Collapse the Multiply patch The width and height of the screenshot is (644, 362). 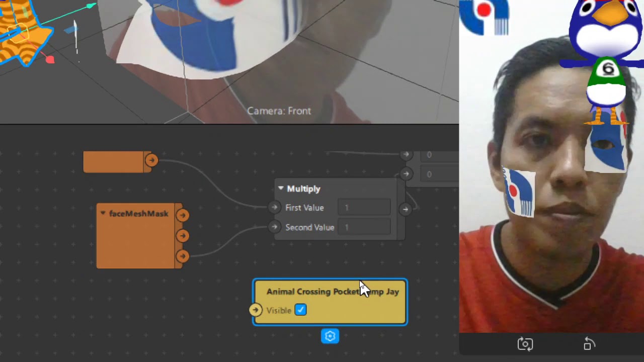(280, 189)
